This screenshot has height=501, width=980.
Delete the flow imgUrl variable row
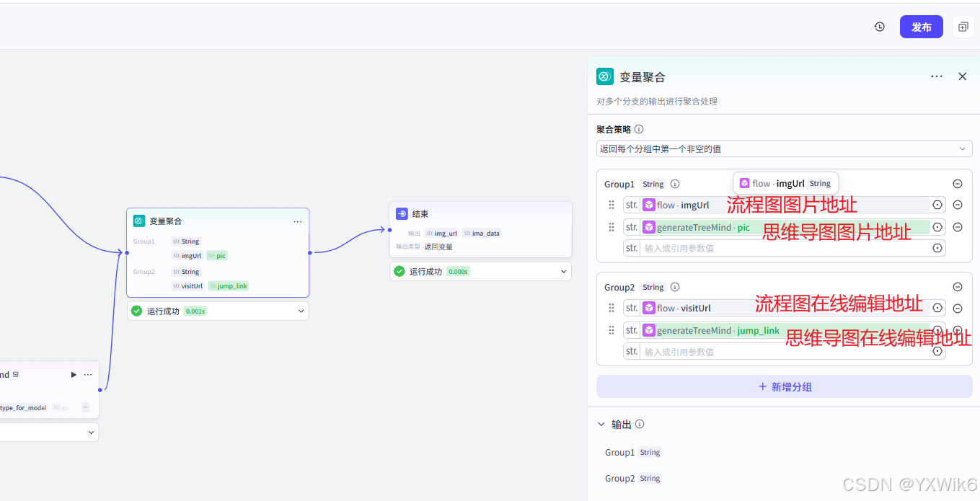click(958, 205)
